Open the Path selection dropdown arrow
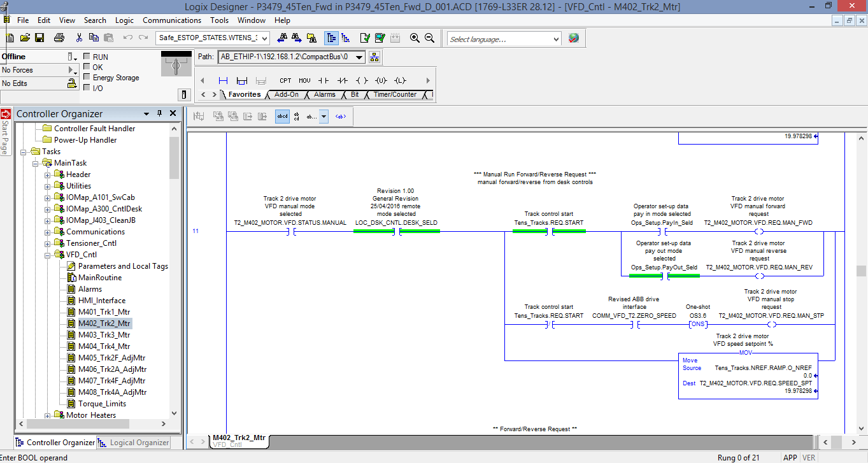Screen dimensions: 868x463 click(x=359, y=57)
